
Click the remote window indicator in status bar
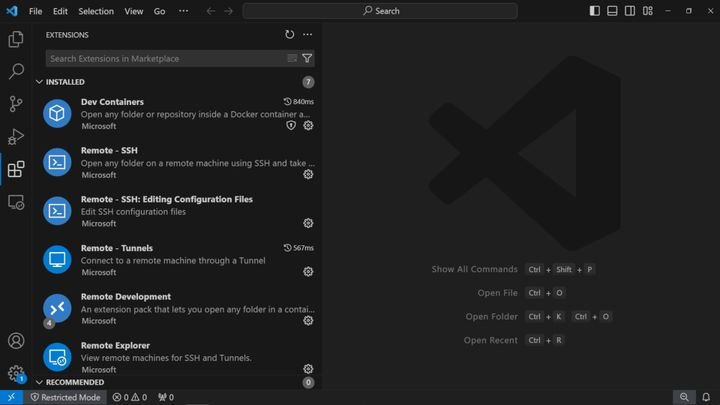tap(11, 397)
